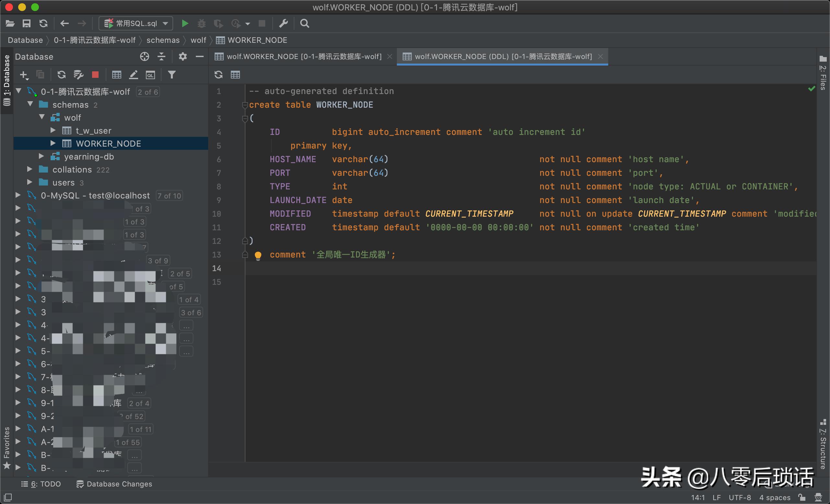
Task: Click the red Stop button in Database panel
Action: pyautogui.click(x=95, y=75)
